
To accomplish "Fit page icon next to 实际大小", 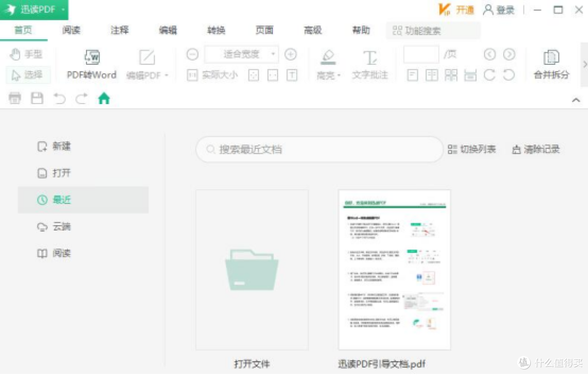I will (254, 75).
